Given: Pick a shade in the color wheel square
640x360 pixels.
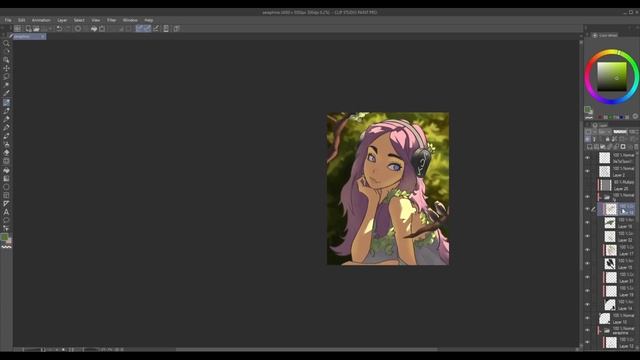Looking at the screenshot, I should tap(612, 77).
